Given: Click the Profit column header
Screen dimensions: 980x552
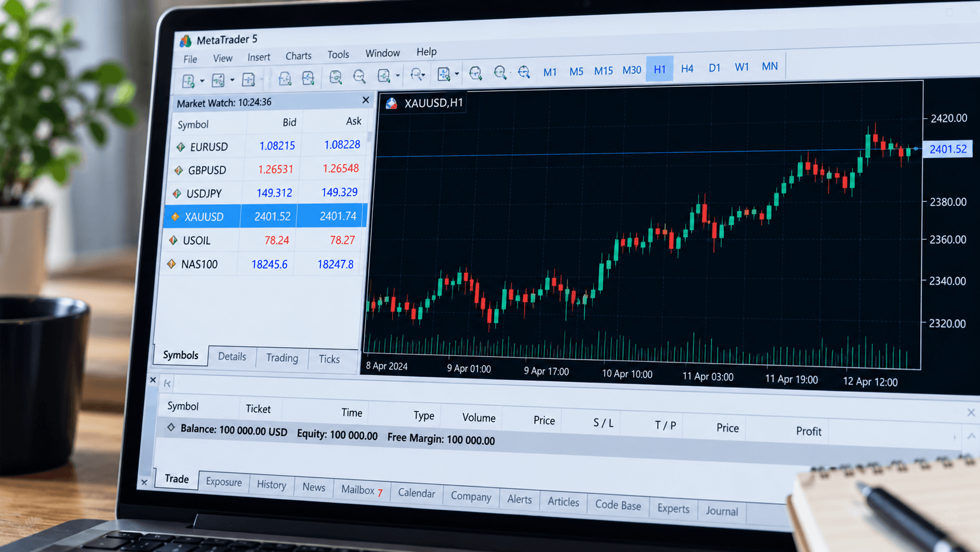Looking at the screenshot, I should [x=808, y=431].
